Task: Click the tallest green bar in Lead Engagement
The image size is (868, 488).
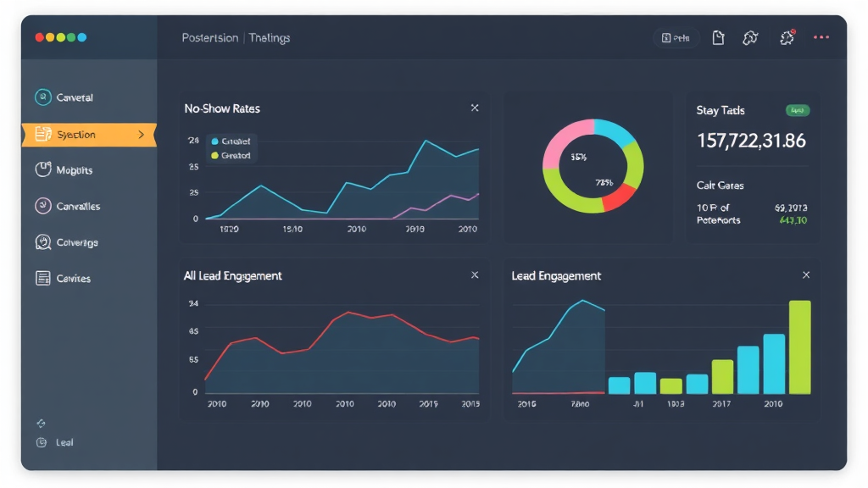Action: point(800,347)
